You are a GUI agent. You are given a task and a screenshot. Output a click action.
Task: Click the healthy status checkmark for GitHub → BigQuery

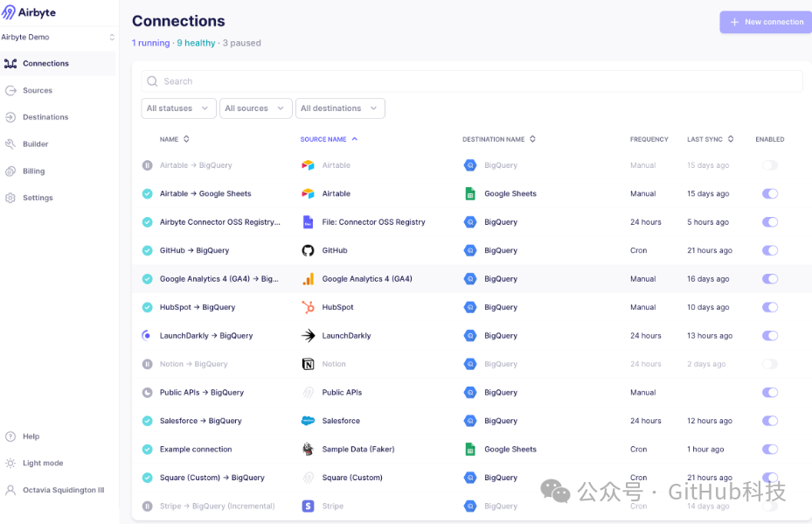[x=148, y=250]
